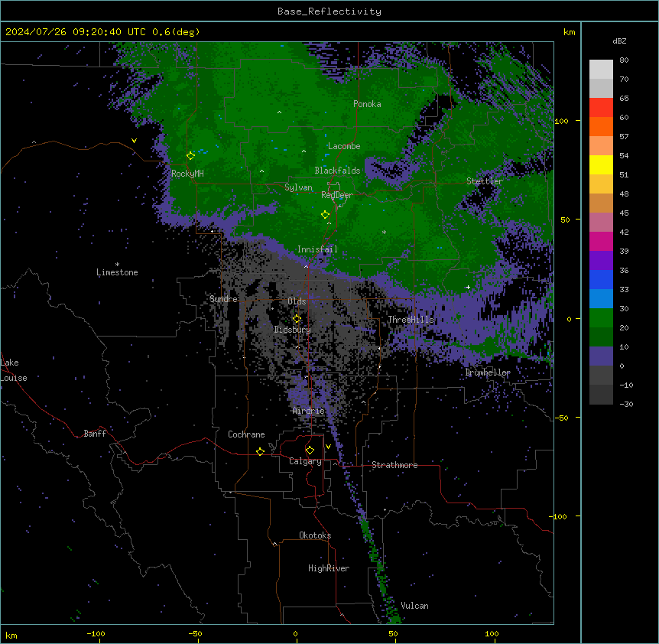Click the Limestone label
Viewport: 659px width, 644px height.
point(117,272)
